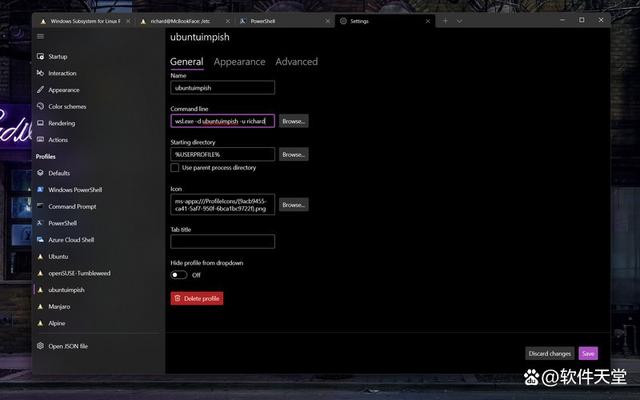The image size is (640, 400).
Task: Click into the Command line field
Action: [222, 121]
